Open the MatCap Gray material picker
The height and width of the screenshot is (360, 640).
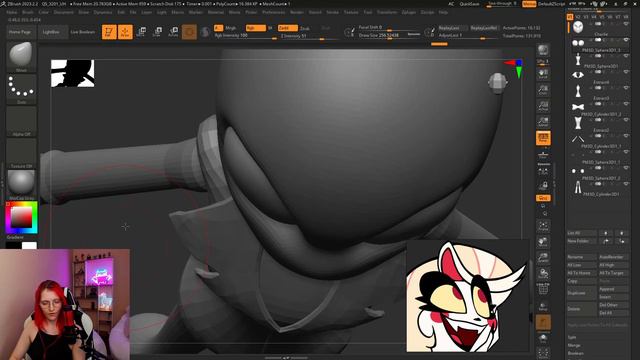click(21, 184)
